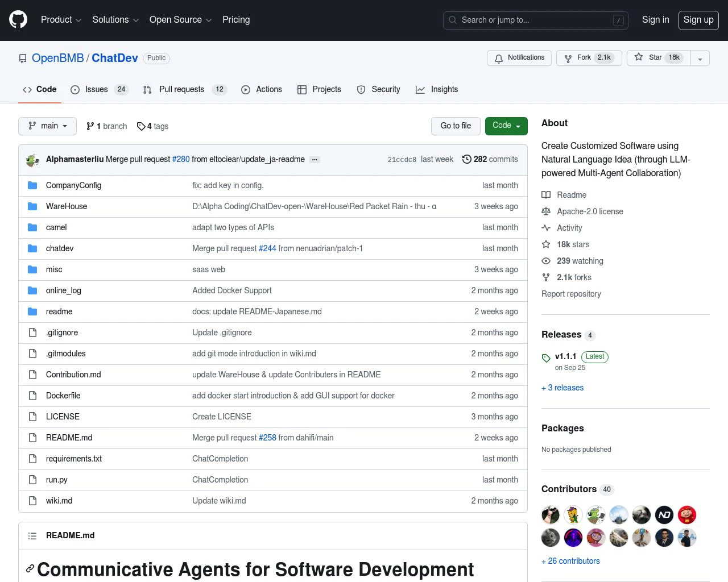
Task: Open the Projects tab
Action: point(319,89)
